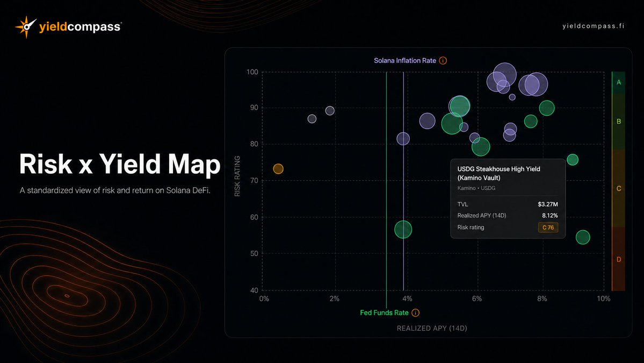Select the A rating band
The width and height of the screenshot is (644, 363).
[619, 83]
